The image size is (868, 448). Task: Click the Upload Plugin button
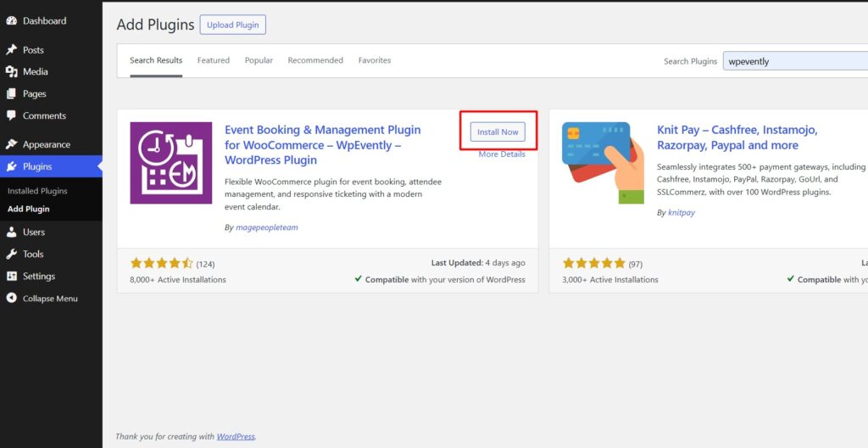[232, 25]
